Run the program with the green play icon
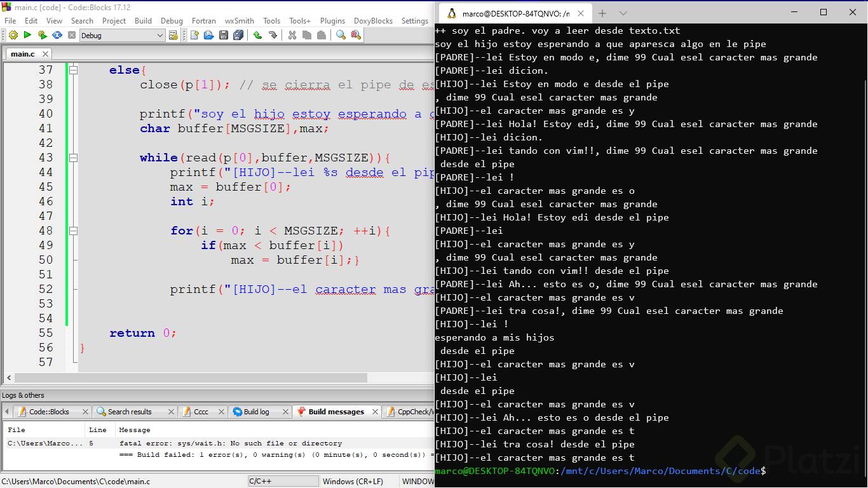The width and height of the screenshot is (868, 488). click(27, 36)
